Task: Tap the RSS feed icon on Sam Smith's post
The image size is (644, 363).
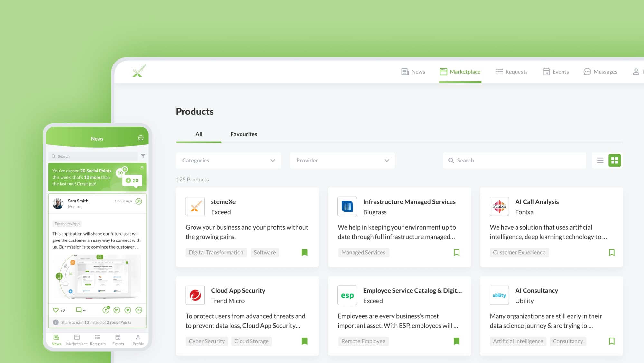Action: pyautogui.click(x=138, y=201)
